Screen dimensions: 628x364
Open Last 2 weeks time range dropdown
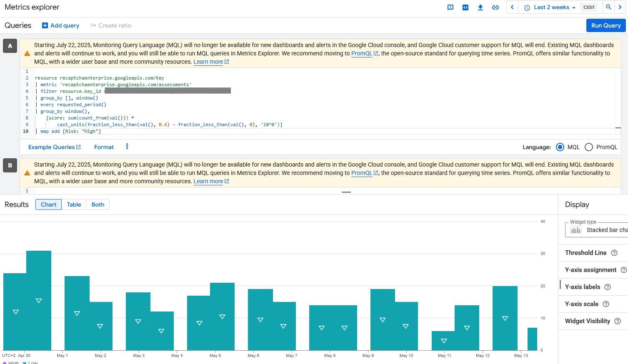click(x=550, y=7)
